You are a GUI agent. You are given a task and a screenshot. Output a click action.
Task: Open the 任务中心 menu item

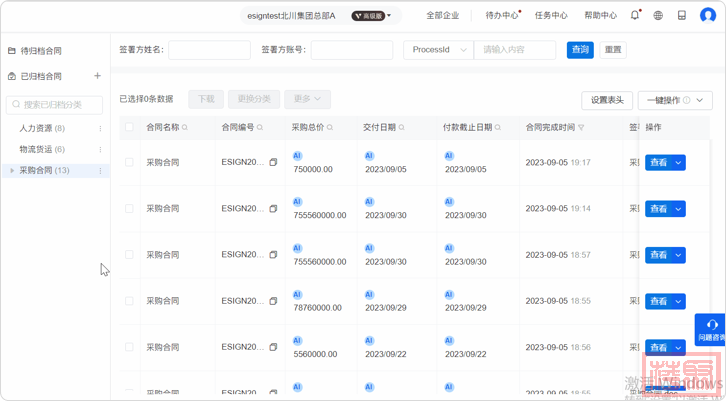tap(551, 15)
